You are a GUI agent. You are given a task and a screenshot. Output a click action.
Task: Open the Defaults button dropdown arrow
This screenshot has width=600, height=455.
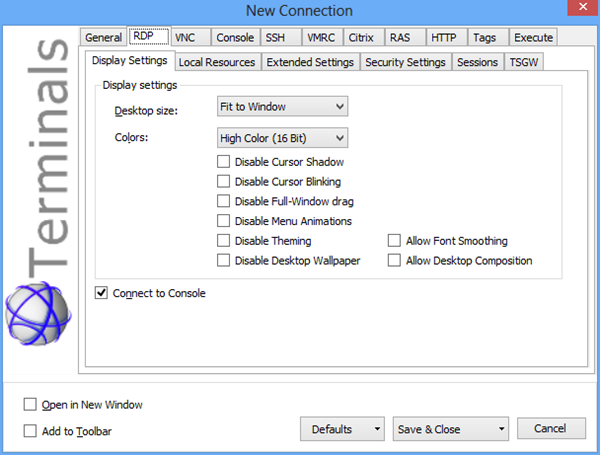point(377,429)
